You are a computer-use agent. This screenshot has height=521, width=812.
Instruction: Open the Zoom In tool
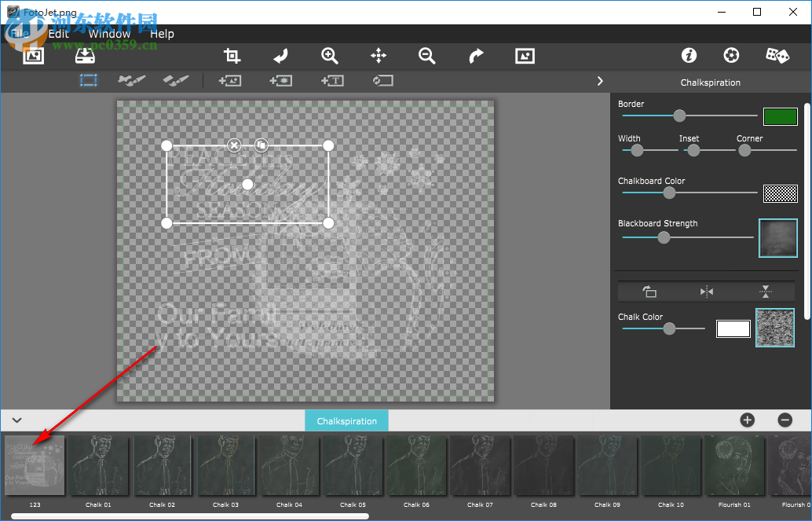[329, 56]
